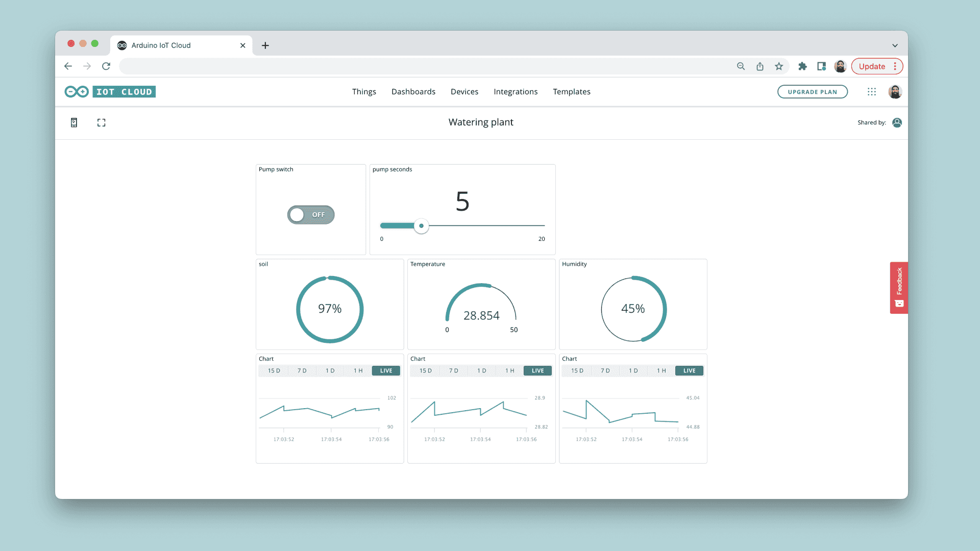Click the UPGRADE PLAN button
This screenshot has height=551, width=980.
coord(812,92)
